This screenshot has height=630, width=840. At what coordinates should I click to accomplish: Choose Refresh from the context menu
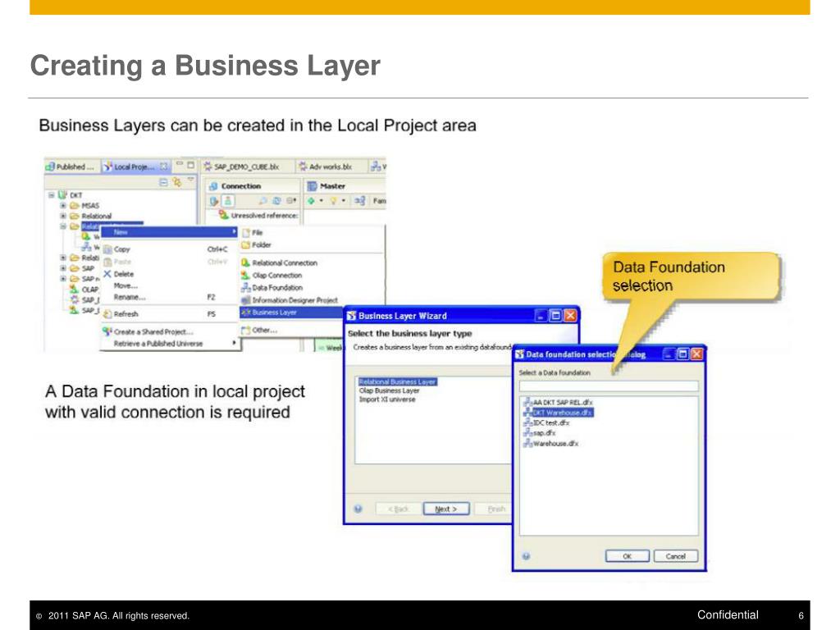click(169, 314)
